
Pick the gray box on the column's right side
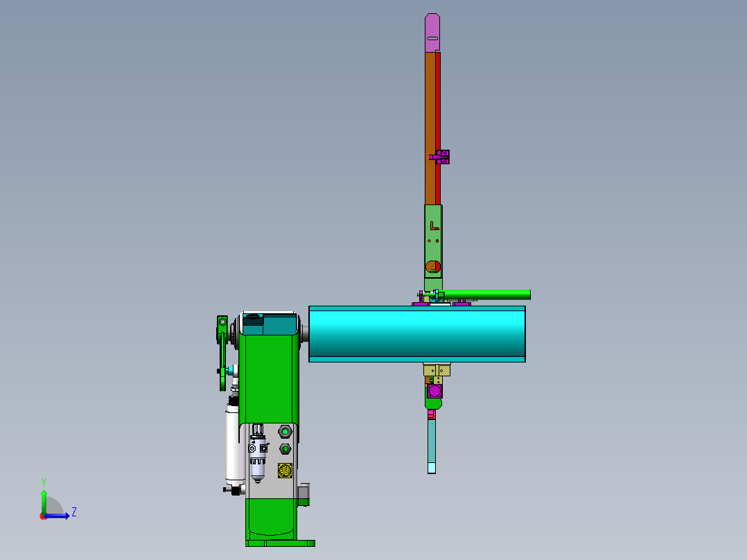[x=304, y=494]
